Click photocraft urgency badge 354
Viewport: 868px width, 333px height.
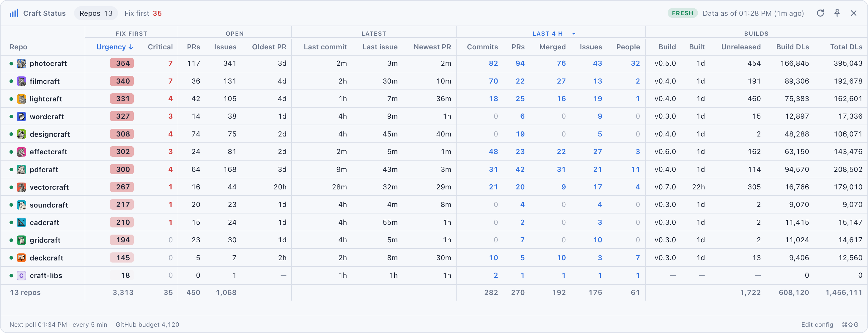click(122, 63)
